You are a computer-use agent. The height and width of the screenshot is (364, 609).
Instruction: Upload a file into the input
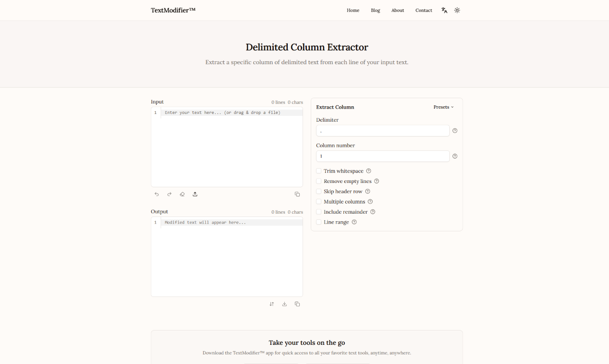(x=195, y=194)
